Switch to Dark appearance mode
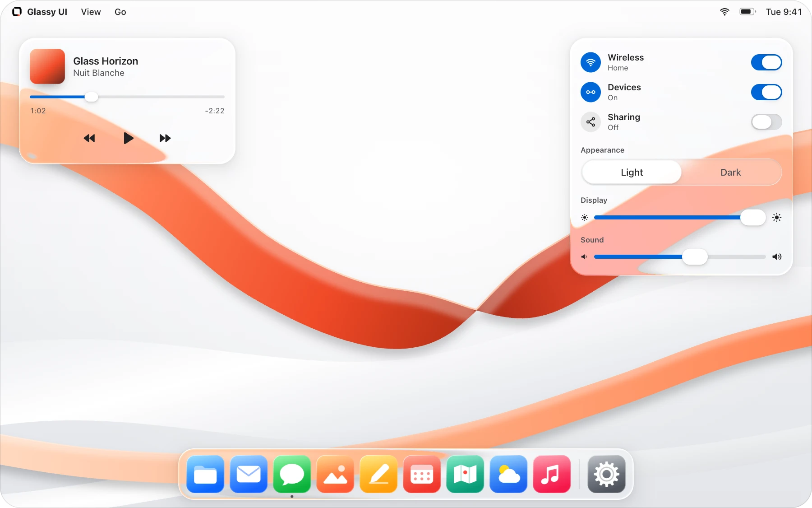Viewport: 812px width, 508px height. [x=730, y=172]
